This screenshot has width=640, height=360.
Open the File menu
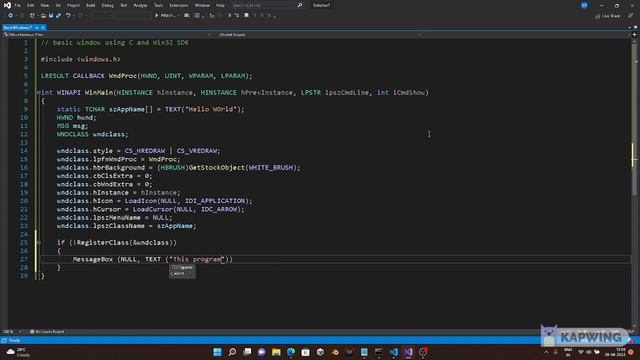tap(18, 5)
